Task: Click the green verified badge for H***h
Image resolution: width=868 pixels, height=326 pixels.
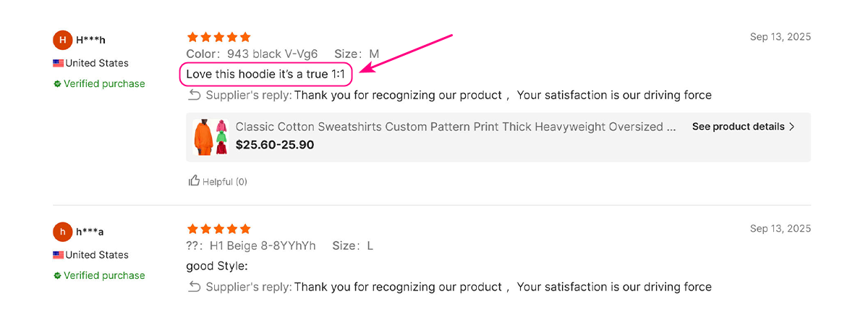Action: [x=57, y=84]
